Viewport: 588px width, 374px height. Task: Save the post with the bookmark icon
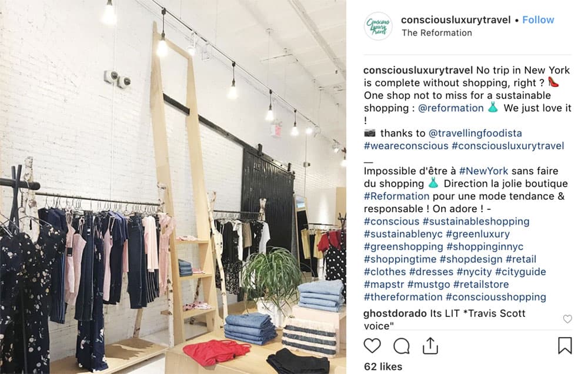[x=564, y=346]
